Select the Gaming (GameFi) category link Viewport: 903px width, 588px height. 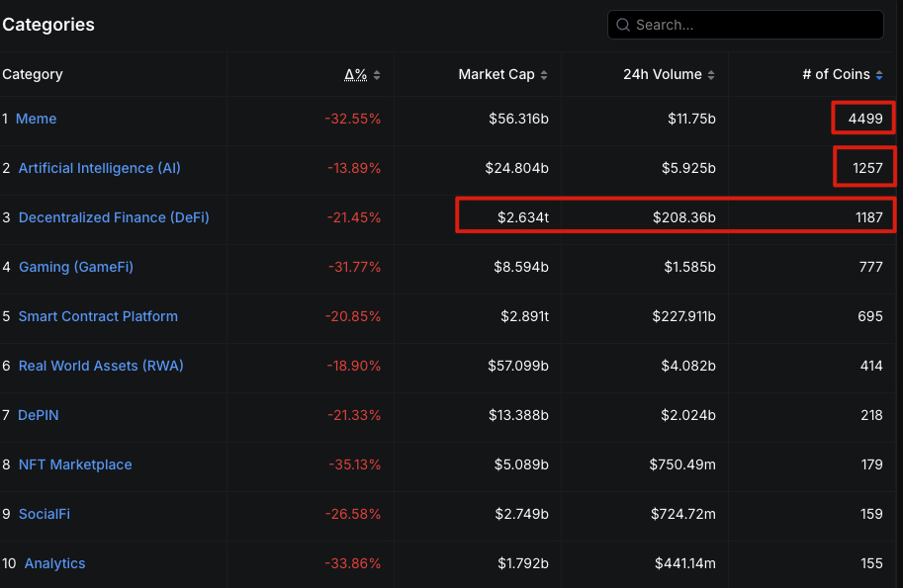coord(76,267)
